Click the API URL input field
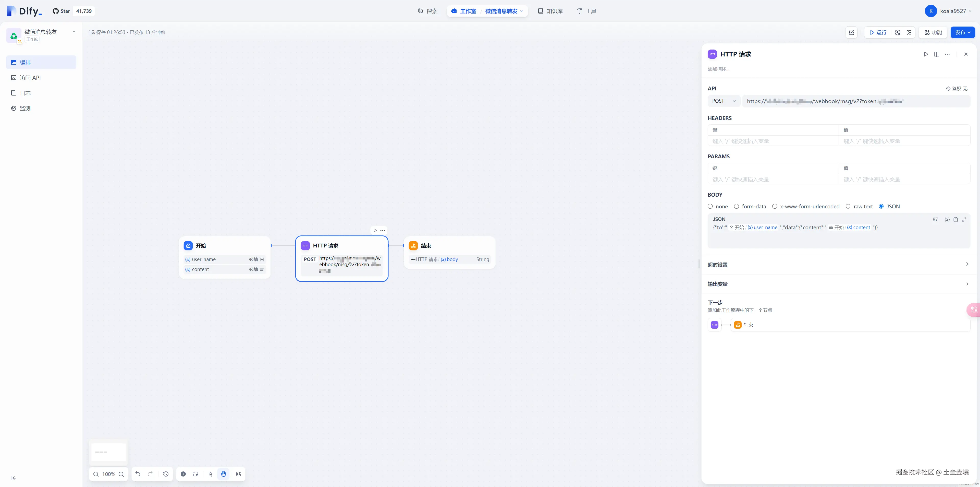Viewport: 980px width, 487px height. coord(856,101)
